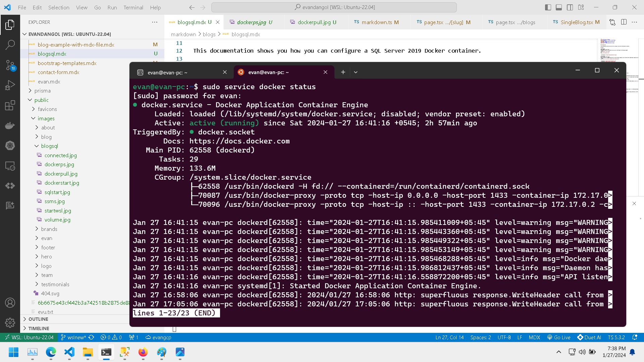Click the errors and warnings status item
This screenshot has height=362, width=644.
(x=111, y=338)
